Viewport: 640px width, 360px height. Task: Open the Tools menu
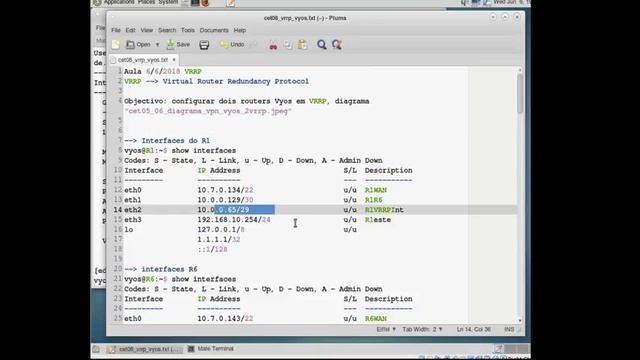click(188, 30)
